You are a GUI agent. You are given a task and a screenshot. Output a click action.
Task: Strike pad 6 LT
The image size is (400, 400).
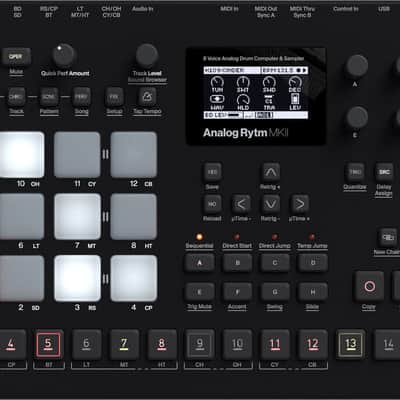click(21, 217)
